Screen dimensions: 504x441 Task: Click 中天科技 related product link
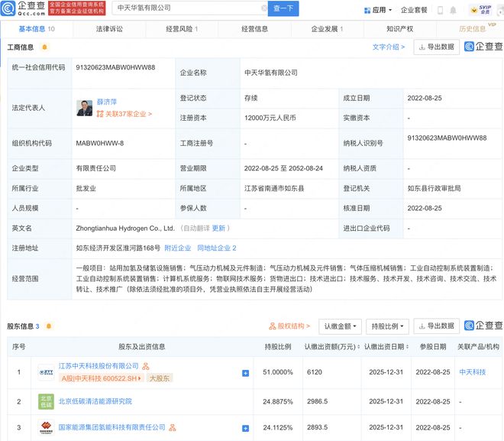point(473,372)
